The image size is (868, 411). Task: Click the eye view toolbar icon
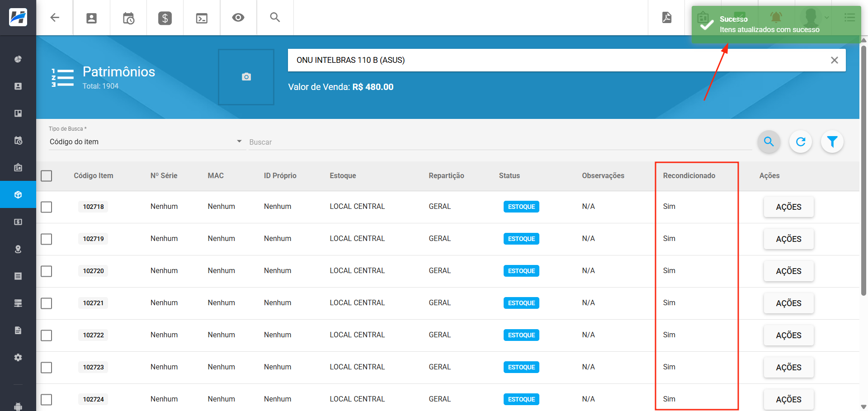coord(238,18)
